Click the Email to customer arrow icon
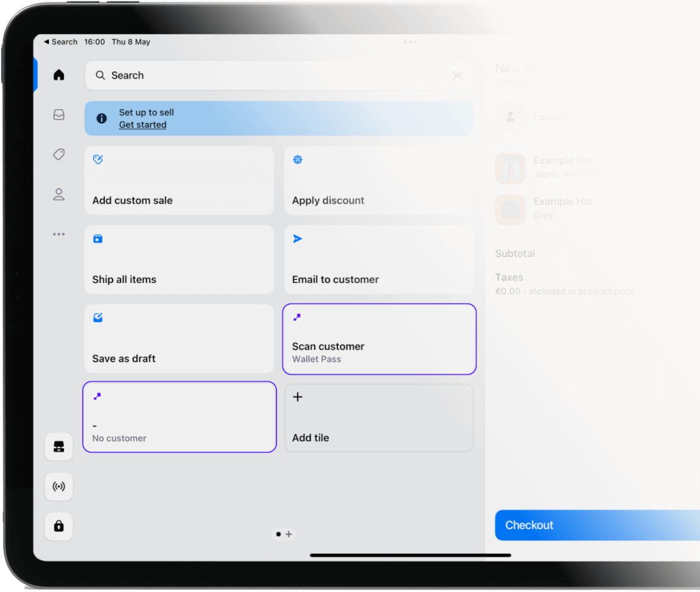 pyautogui.click(x=297, y=239)
